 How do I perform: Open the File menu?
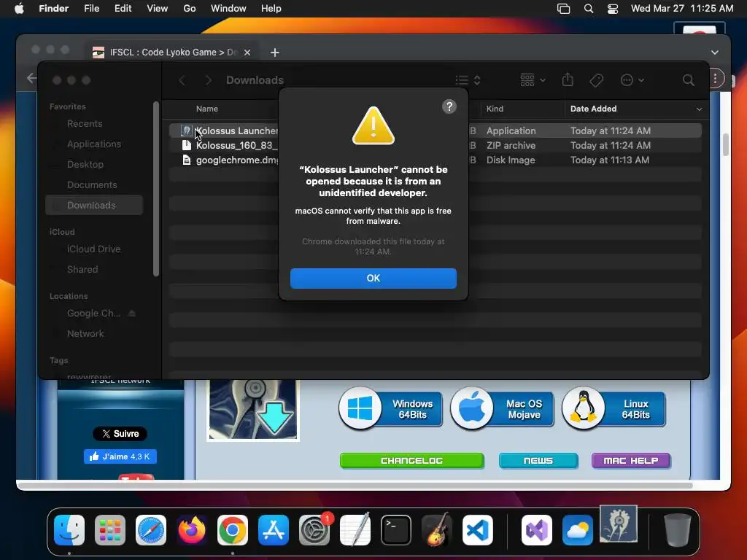tap(91, 9)
